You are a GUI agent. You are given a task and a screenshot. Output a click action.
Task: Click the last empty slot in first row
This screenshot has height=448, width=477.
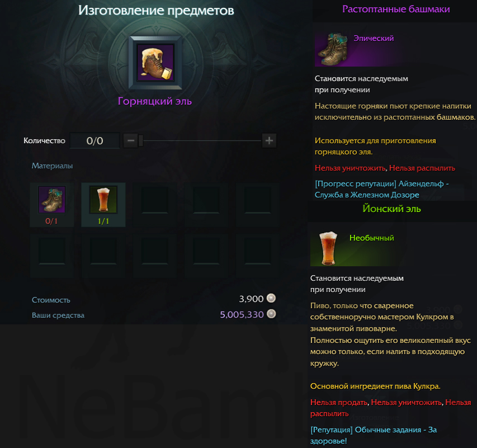[x=258, y=205]
